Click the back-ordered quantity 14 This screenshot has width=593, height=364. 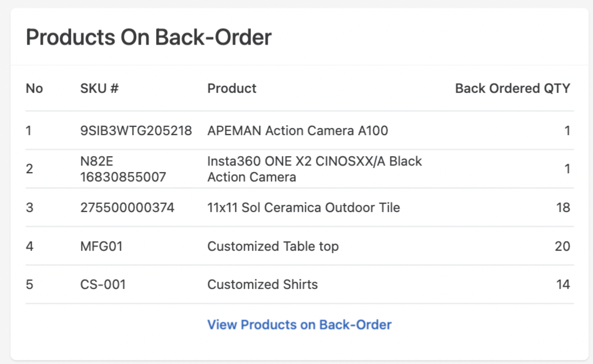point(562,285)
